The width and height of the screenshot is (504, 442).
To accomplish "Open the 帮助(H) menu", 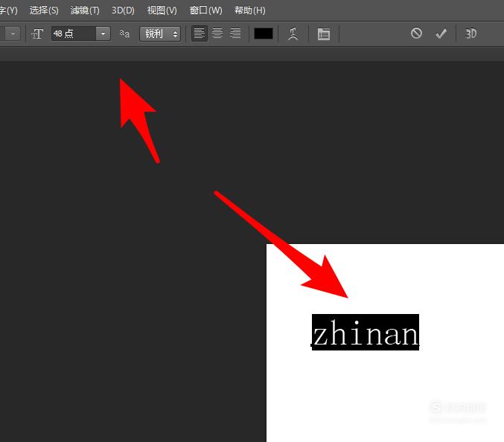I will [249, 10].
